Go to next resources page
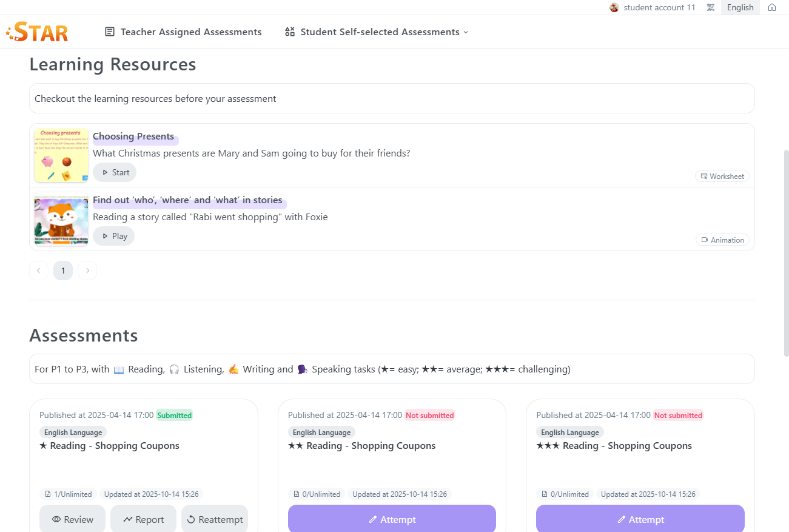 [x=87, y=271]
